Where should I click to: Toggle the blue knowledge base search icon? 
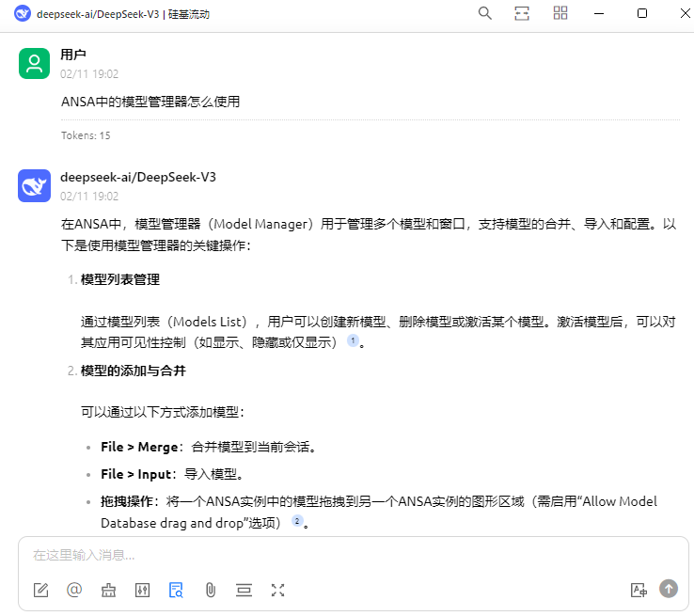point(176,590)
